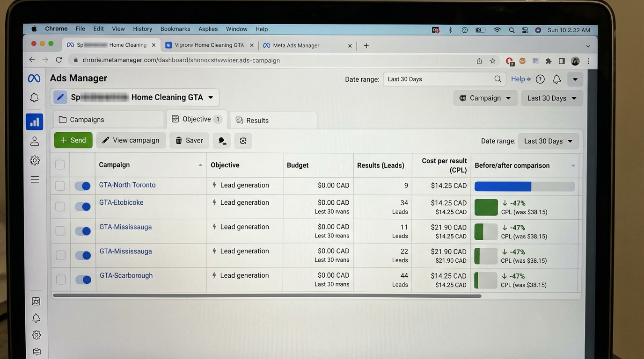Open the person audience sidebar icon
The image size is (644, 359).
tap(35, 141)
